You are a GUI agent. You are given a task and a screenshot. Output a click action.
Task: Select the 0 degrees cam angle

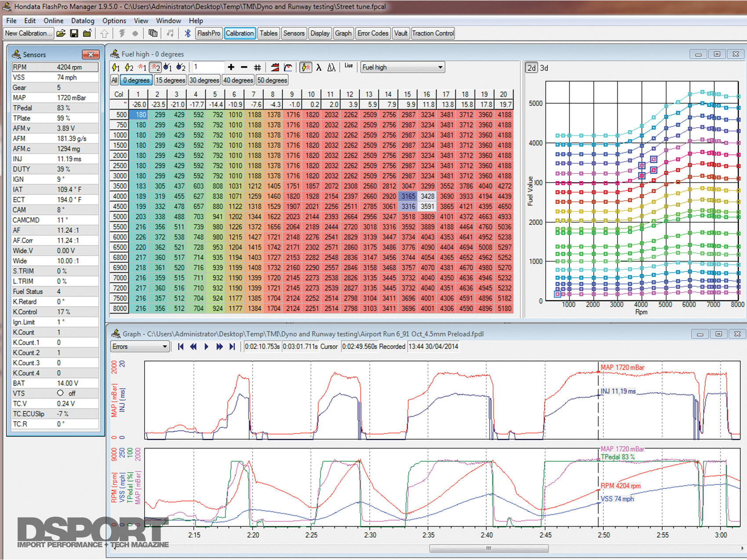coord(136,80)
